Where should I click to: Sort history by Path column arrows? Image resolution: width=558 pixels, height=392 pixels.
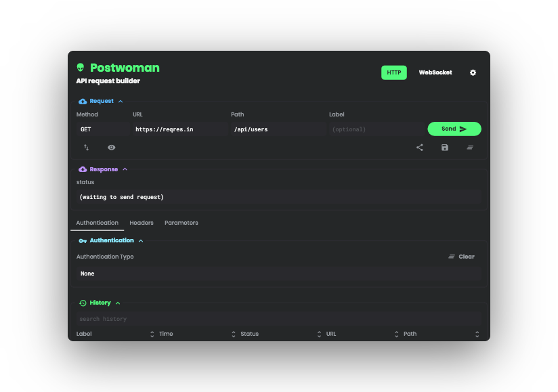tap(477, 334)
